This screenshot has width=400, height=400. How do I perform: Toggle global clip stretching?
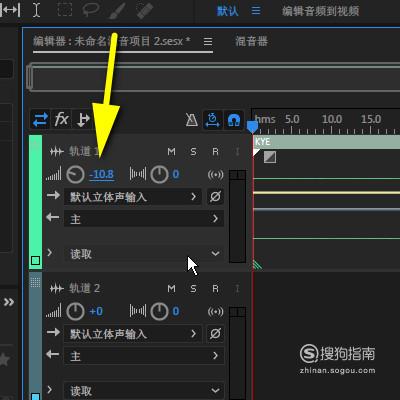[x=213, y=119]
